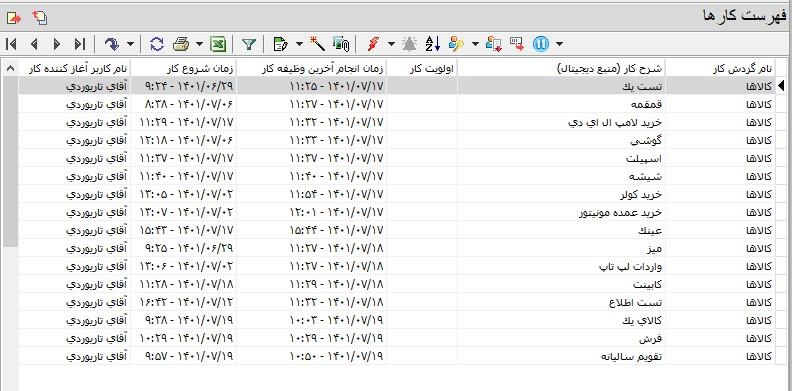This screenshot has height=391, width=792.
Task: Click start time cell ۱۴۰۱/۰۷/۱۷ - ۱۵:۴۳
Action: point(183,230)
